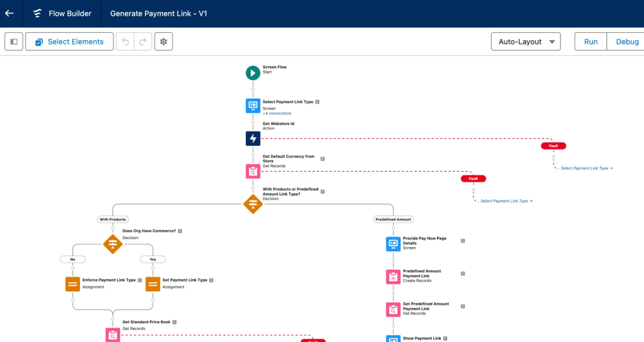Select Predefined Amount Payment Link create icon

[x=393, y=277]
